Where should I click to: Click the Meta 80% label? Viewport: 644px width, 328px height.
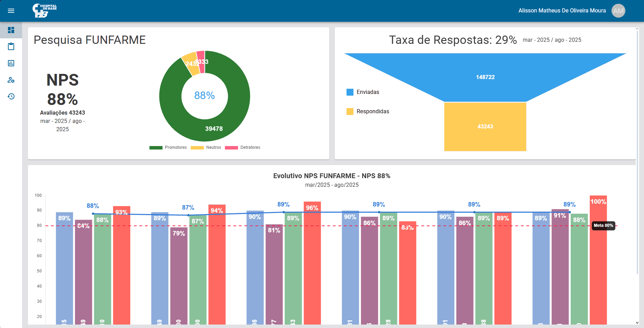[x=603, y=225]
